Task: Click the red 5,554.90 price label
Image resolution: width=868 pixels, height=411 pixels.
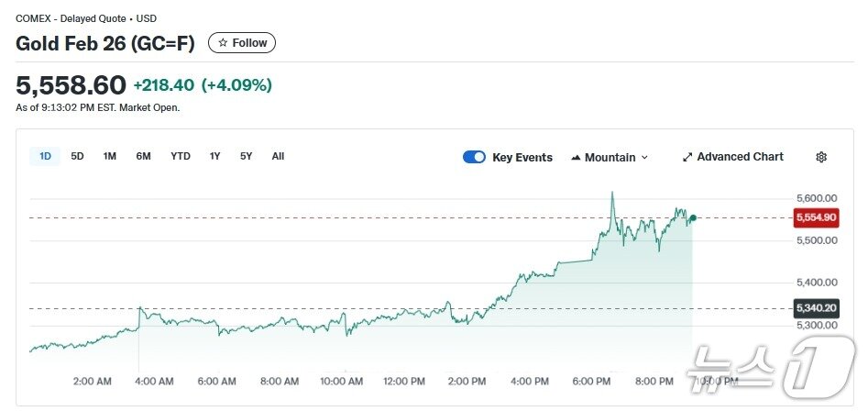Action: [x=816, y=217]
